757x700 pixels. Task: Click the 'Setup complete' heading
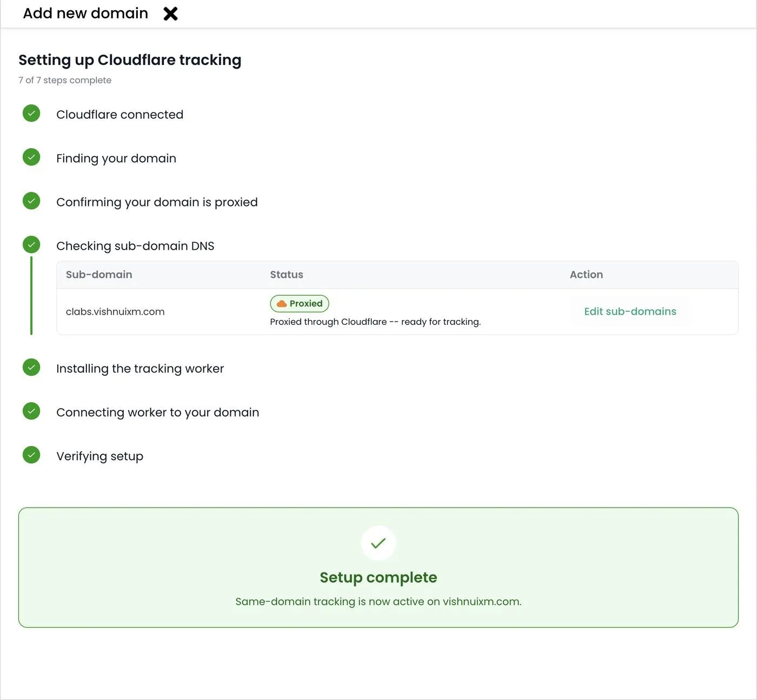(x=378, y=577)
